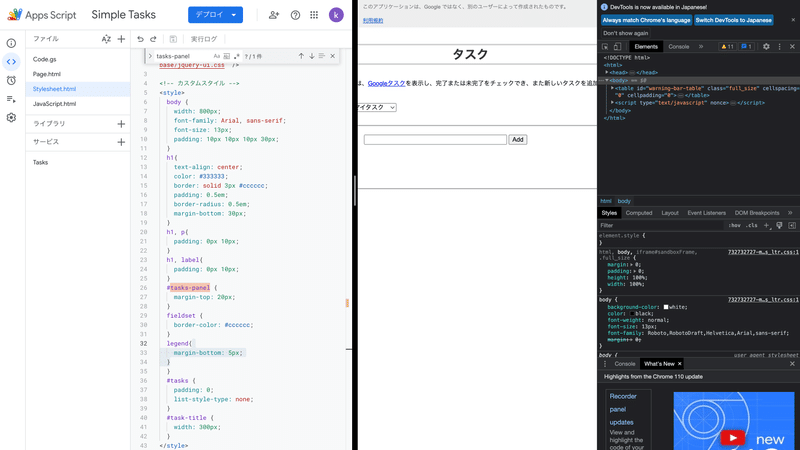Click Don't show again button
The height and width of the screenshot is (450, 800).
[x=626, y=33]
